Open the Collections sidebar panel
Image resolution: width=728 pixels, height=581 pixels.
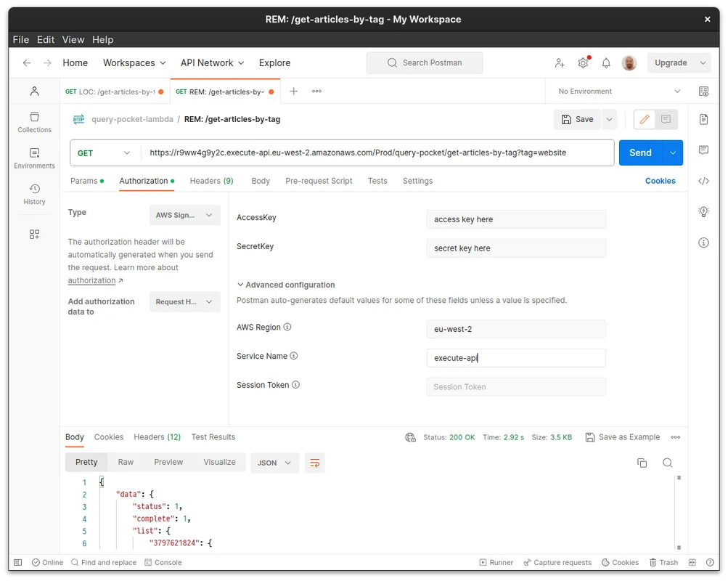pyautogui.click(x=34, y=122)
